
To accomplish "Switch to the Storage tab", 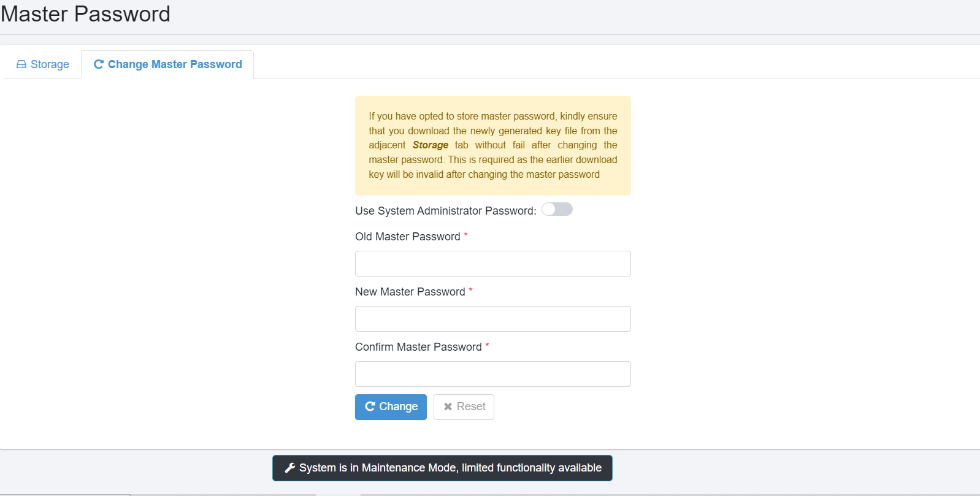I will pyautogui.click(x=43, y=64).
